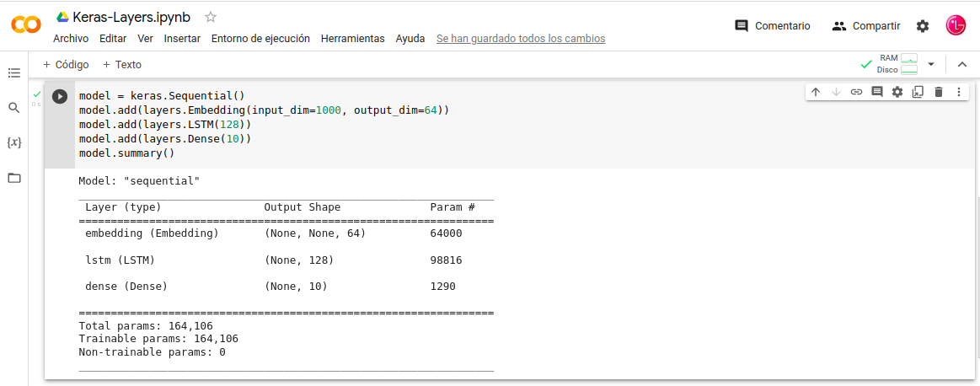Open the variables inspector panel
Viewport: 980px width, 386px height.
coord(13,142)
